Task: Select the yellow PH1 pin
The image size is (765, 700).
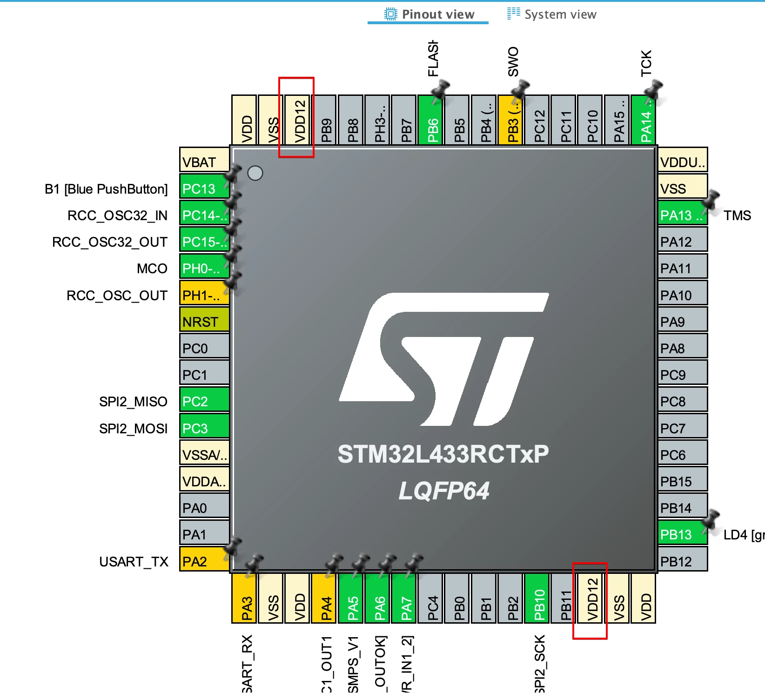Action: click(x=204, y=293)
